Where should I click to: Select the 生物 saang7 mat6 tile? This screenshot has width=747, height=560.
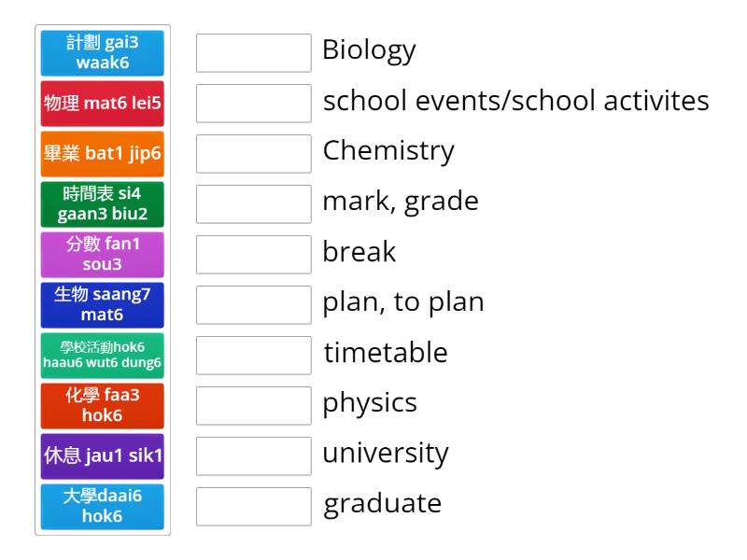tap(102, 305)
